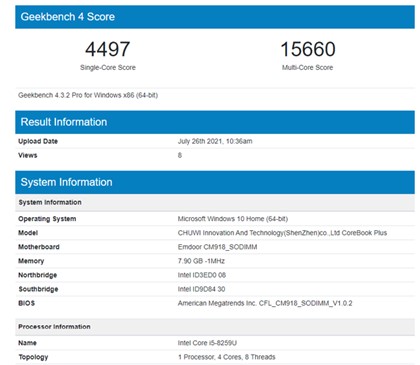The image size is (420, 365).
Task: Select Microsoft Windows 10 Home value
Action: click(x=233, y=219)
